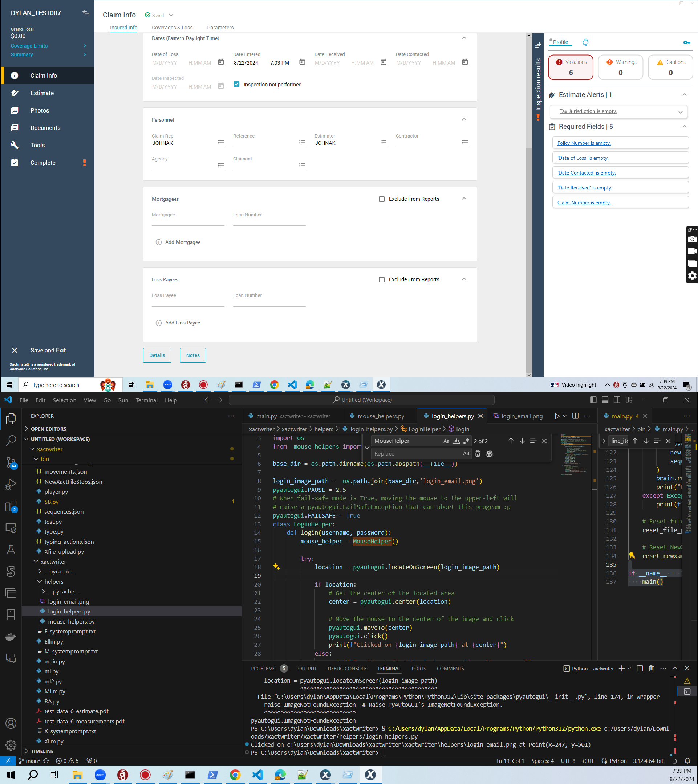Open the Extensions view in VS Code
This screenshot has width=698, height=784.
11,506
